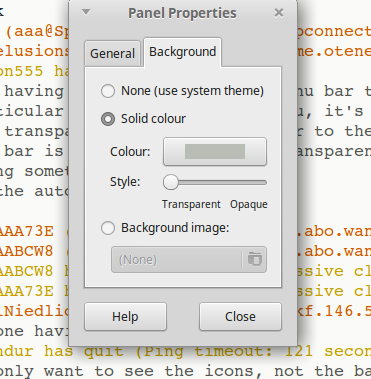Select the Background tab

click(182, 52)
